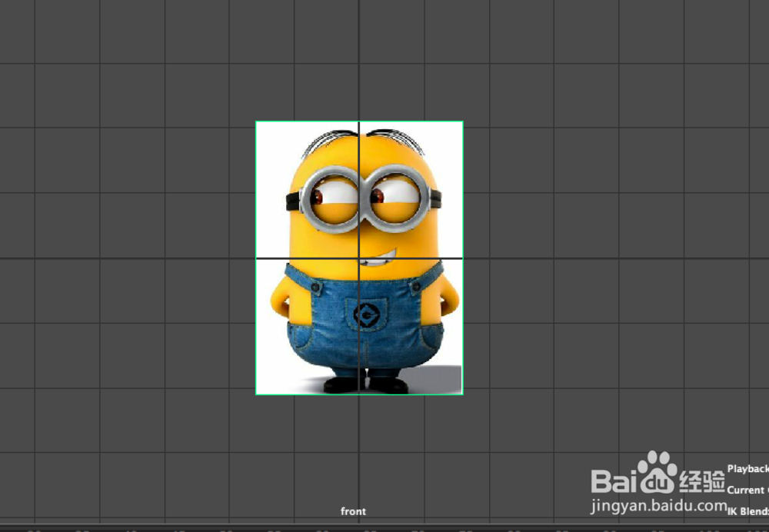The height and width of the screenshot is (532, 769).
Task: Click the 'IK Blend' HUD text
Action: 748,511
